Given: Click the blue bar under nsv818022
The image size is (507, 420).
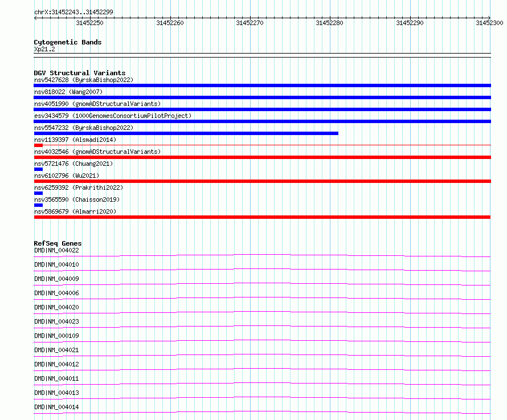Looking at the screenshot, I should point(262,97).
